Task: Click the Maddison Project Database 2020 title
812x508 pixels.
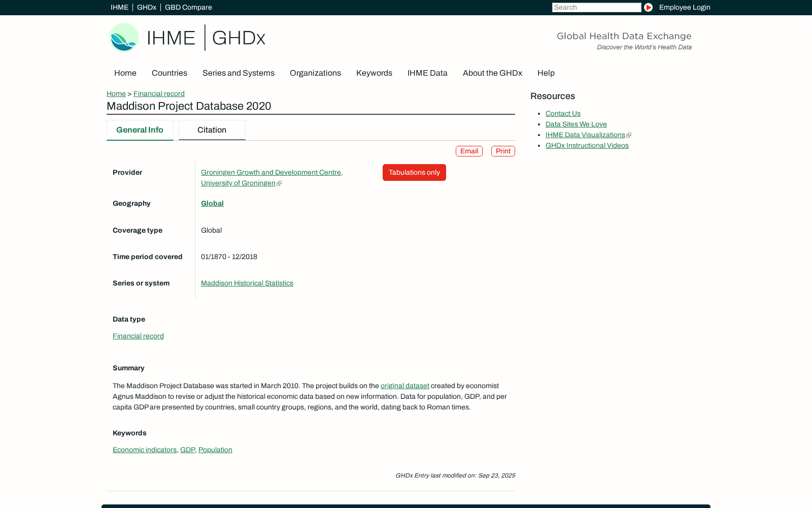Action: [x=189, y=106]
